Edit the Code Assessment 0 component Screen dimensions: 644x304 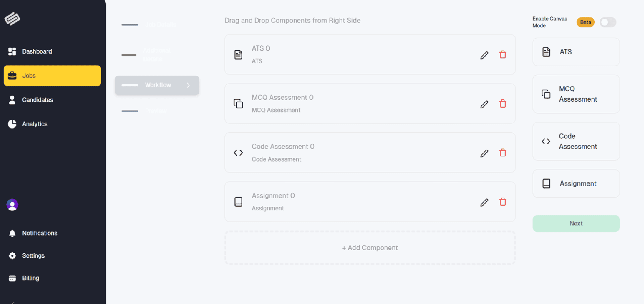pos(484,153)
